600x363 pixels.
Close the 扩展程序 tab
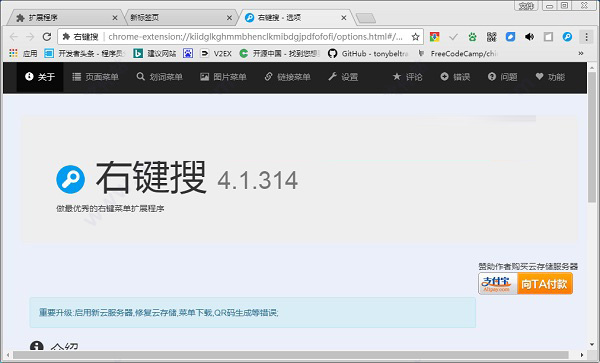pos(115,18)
